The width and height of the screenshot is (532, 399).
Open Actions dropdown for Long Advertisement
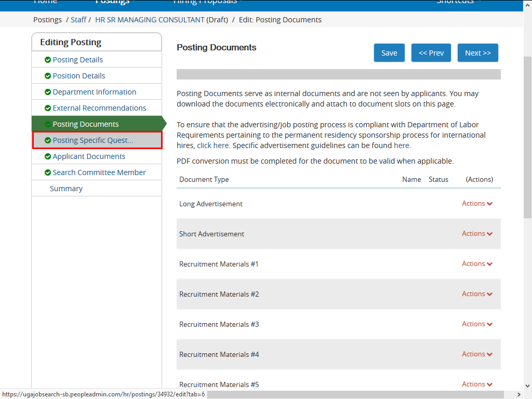[477, 204]
